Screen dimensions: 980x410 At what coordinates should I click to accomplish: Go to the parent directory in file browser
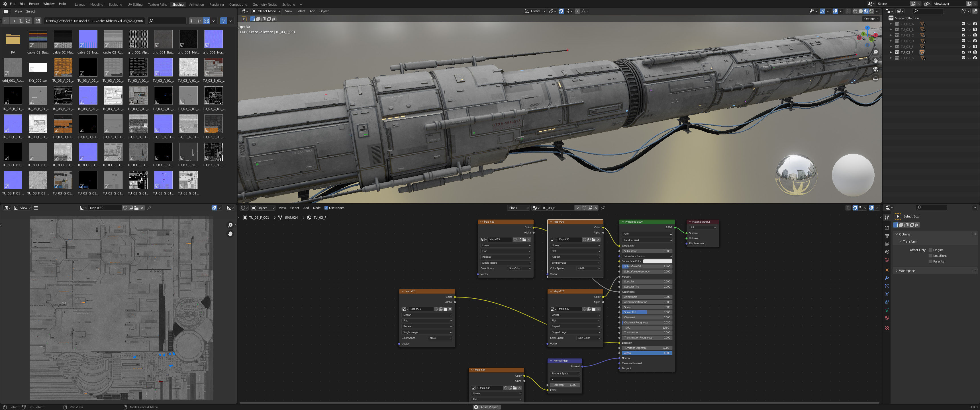(21, 21)
